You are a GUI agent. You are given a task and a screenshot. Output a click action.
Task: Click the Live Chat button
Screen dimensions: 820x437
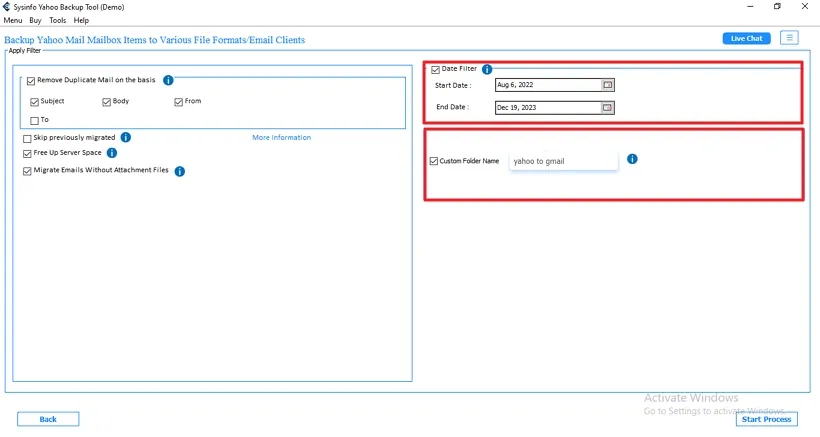[x=746, y=38]
